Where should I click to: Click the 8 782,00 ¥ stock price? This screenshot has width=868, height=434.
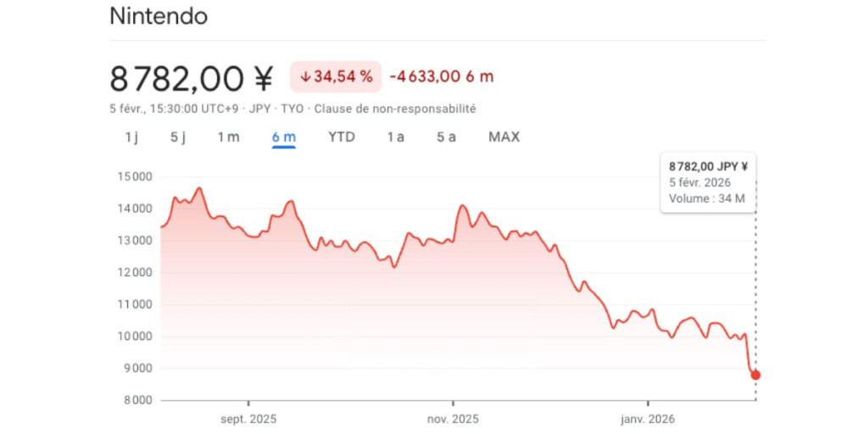point(192,79)
